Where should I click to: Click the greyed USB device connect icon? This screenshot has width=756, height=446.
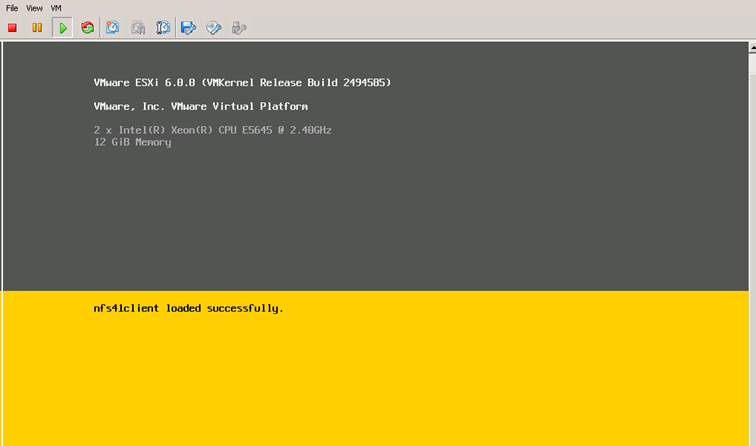tap(239, 28)
